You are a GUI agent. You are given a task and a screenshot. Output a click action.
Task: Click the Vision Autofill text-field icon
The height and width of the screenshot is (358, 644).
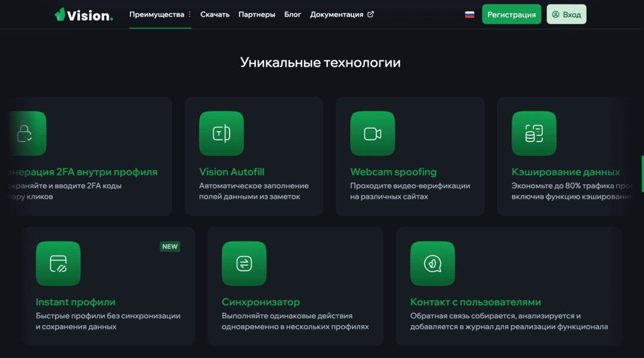pyautogui.click(x=221, y=134)
